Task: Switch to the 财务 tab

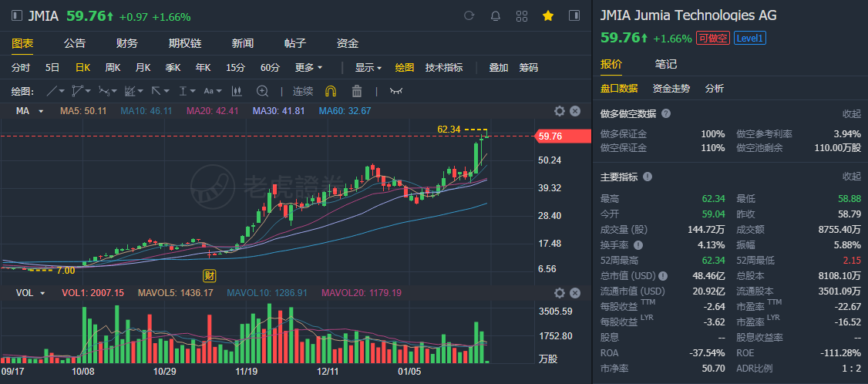Action: (127, 43)
